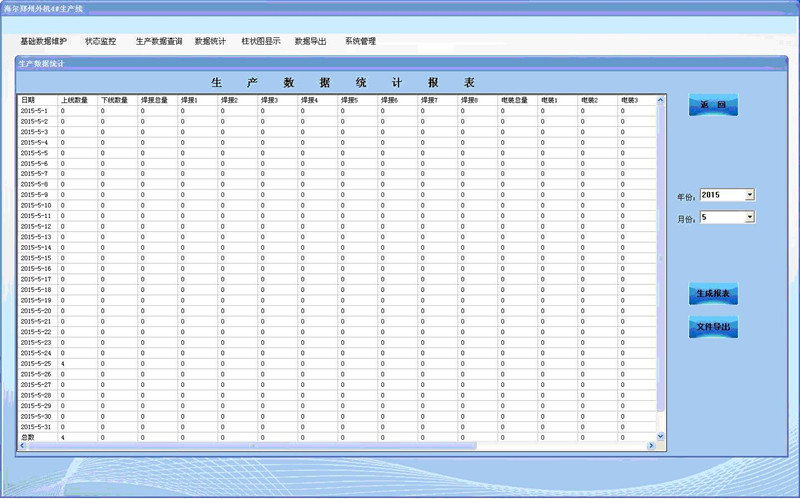Click the table's vertical scrollbar down arrow
The width and height of the screenshot is (800, 500).
[659, 436]
